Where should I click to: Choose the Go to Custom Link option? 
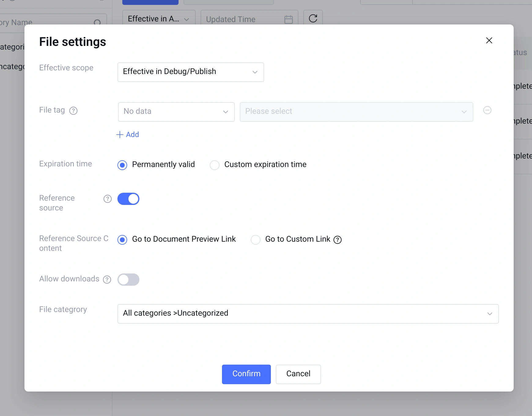point(256,240)
